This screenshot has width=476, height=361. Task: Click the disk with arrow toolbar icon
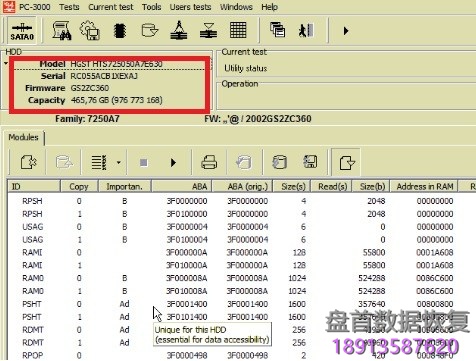coord(150,31)
